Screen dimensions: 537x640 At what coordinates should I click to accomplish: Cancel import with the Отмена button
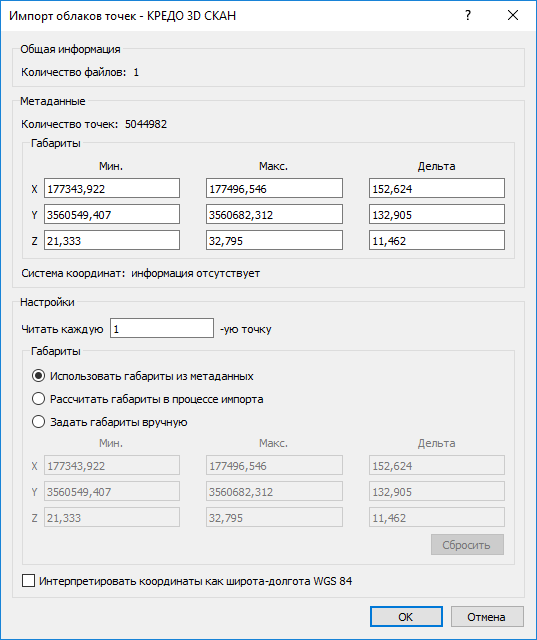pos(487,617)
